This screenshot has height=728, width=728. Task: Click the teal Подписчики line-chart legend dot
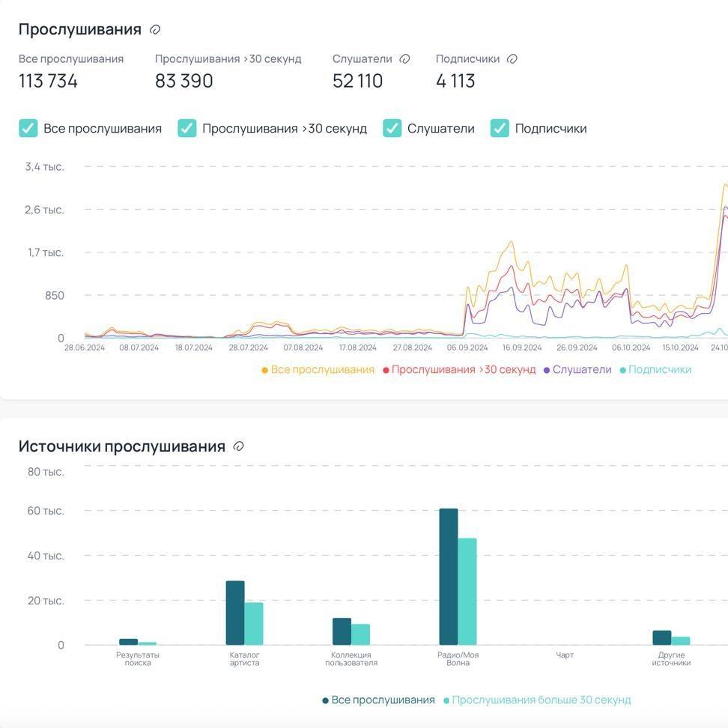623,370
